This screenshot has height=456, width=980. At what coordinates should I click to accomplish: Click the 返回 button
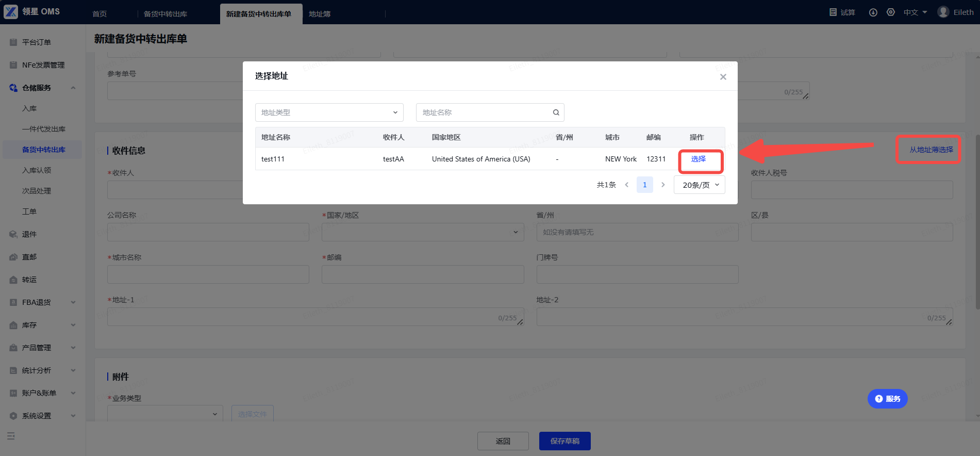[x=503, y=441]
